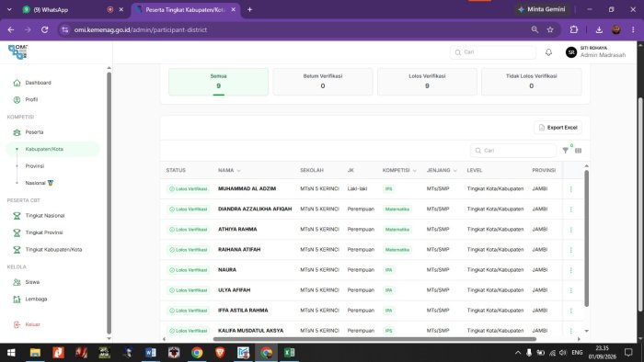Sort by the KOMPETISI column
This screenshot has width=644, height=362.
click(x=399, y=170)
